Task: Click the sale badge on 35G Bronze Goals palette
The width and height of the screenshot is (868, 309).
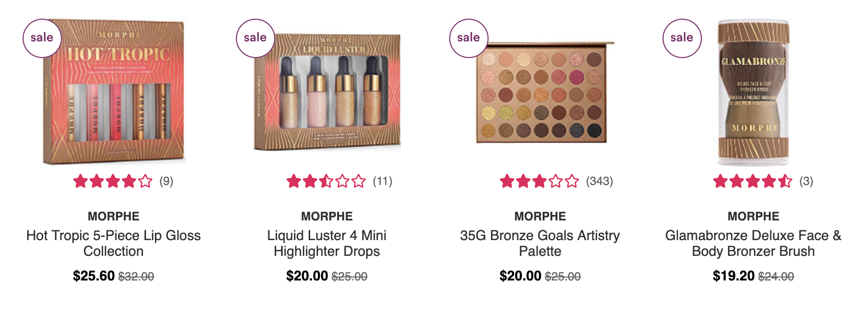Action: (x=468, y=38)
